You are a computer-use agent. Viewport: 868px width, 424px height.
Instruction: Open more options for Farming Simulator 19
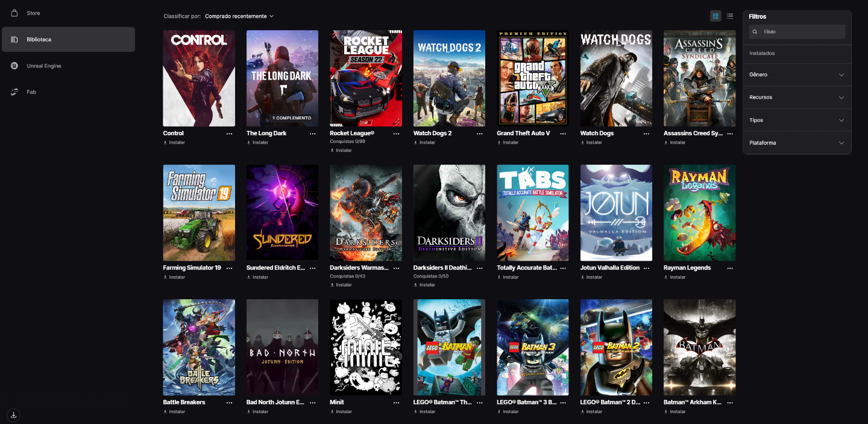[x=229, y=268]
